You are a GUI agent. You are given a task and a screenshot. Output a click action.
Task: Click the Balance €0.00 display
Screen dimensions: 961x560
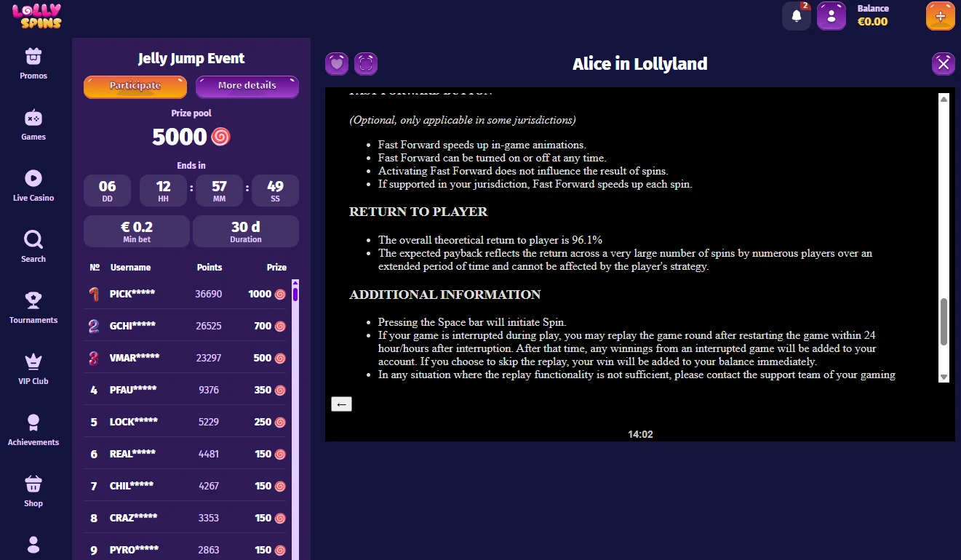tap(873, 15)
